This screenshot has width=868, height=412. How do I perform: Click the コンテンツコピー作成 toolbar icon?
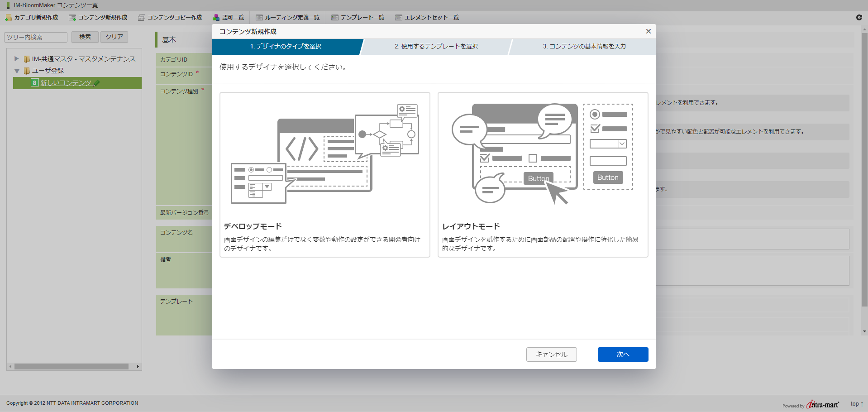click(x=141, y=18)
